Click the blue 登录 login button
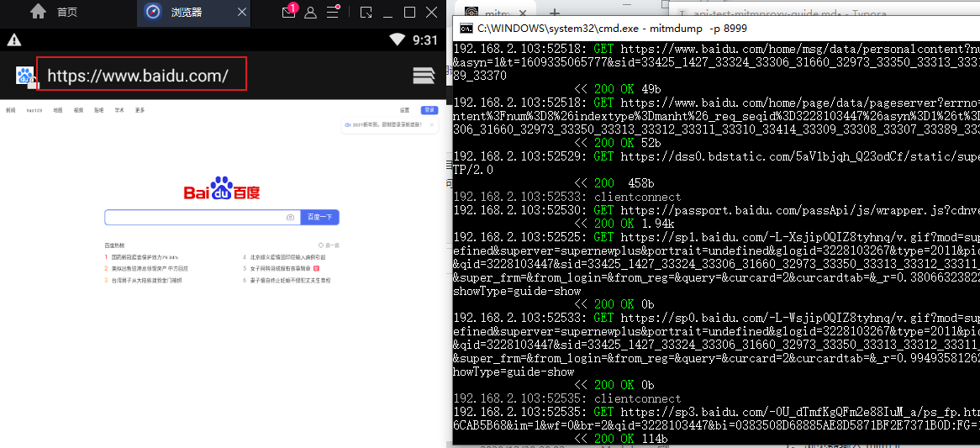980x448 pixels. 429,110
